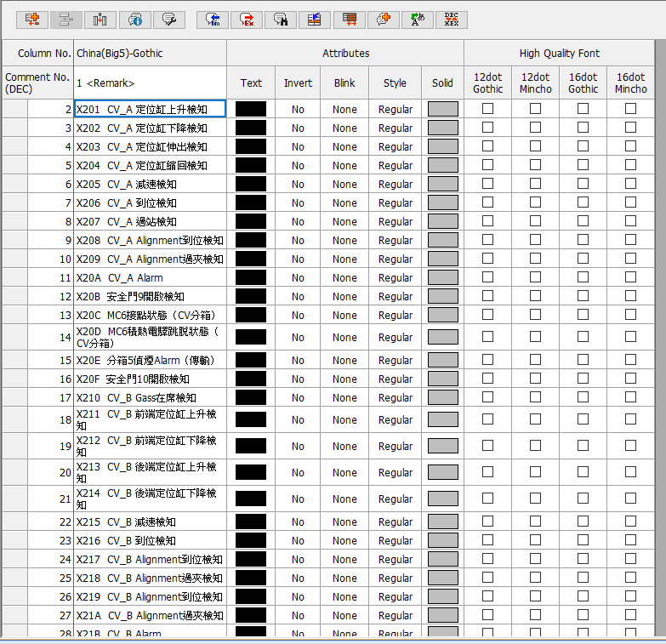Image resolution: width=666 pixels, height=644 pixels.
Task: Toggle the DEC/HEX number format button
Action: [451, 19]
